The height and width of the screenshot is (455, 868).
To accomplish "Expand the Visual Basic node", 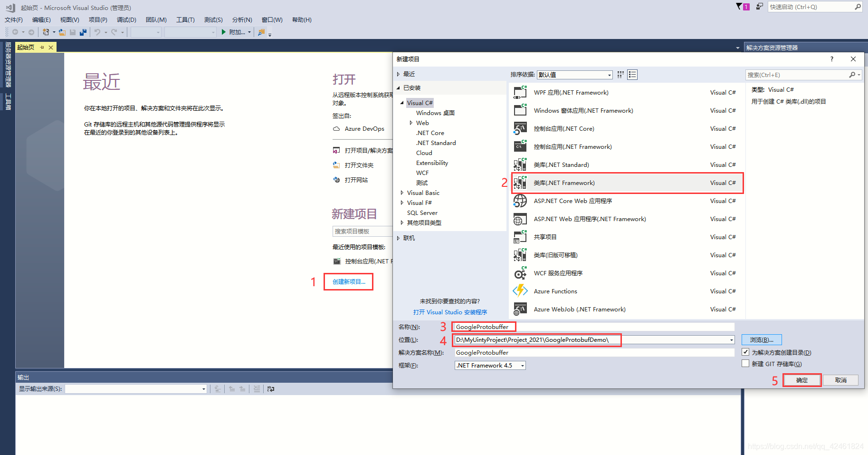I will (x=402, y=193).
